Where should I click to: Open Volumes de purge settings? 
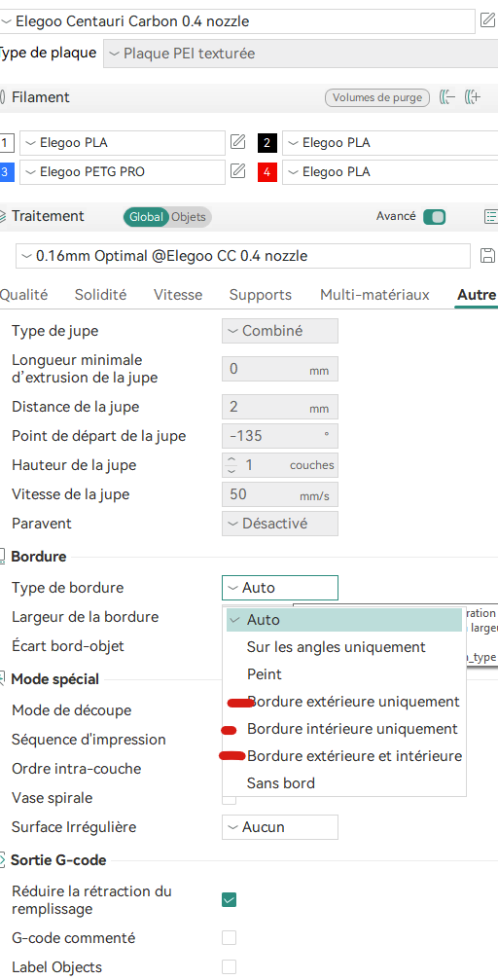coord(377,97)
